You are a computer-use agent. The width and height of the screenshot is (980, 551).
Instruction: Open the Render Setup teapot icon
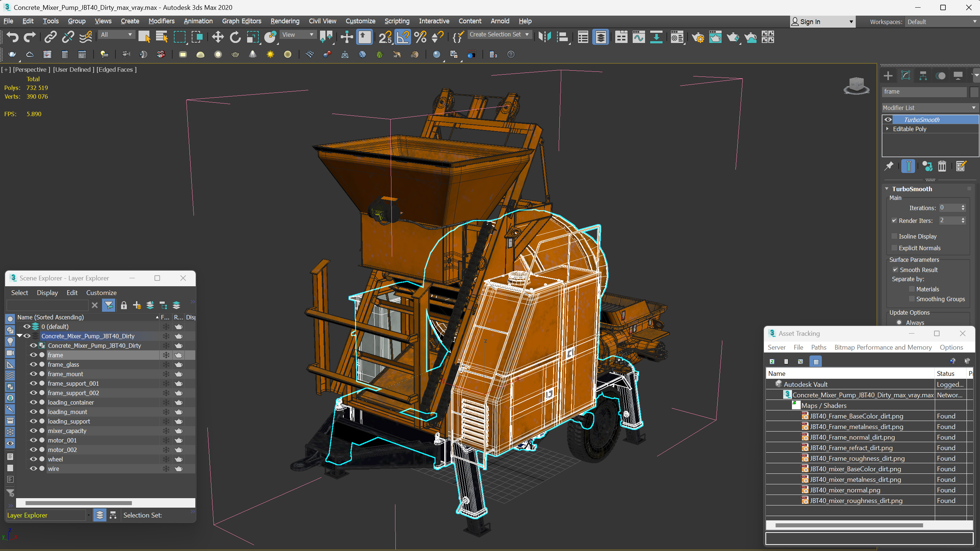click(698, 37)
